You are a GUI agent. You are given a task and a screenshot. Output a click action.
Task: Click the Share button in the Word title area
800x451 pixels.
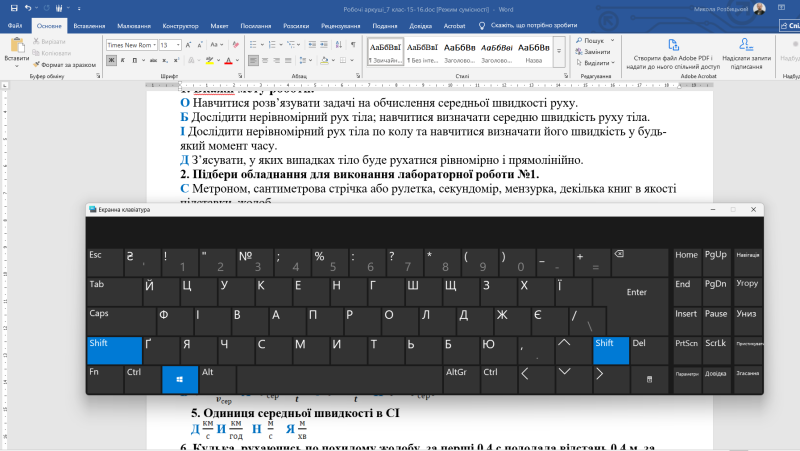(790, 26)
